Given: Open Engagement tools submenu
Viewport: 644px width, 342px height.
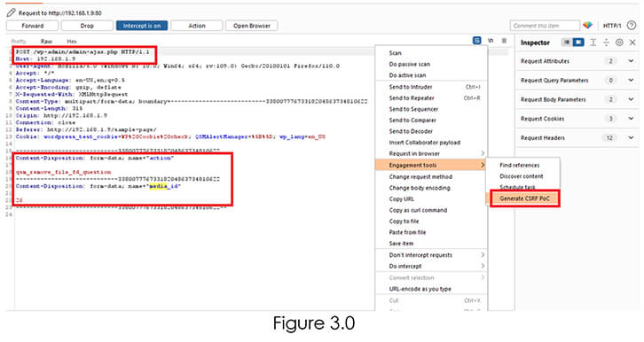Looking at the screenshot, I should click(431, 165).
